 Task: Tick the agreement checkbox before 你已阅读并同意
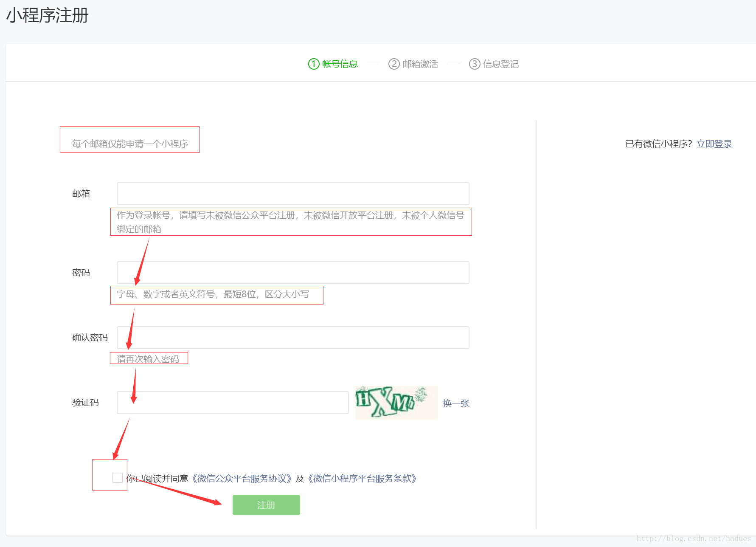(118, 478)
